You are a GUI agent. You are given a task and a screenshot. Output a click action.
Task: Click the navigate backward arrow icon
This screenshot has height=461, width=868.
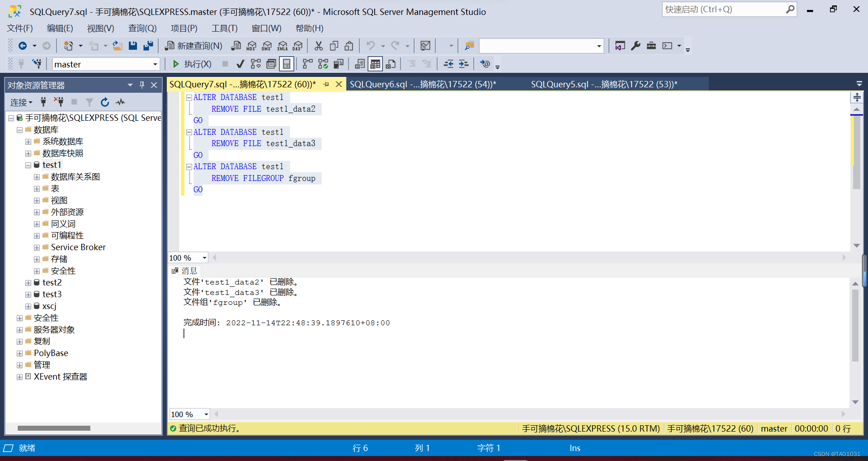click(x=22, y=46)
